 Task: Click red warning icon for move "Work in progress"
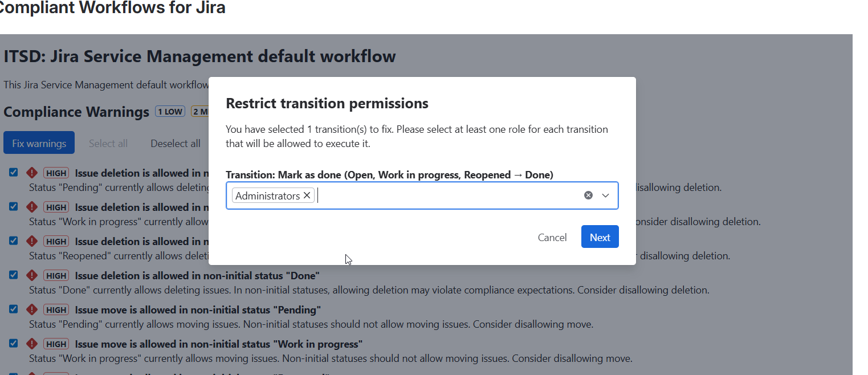pyautogui.click(x=32, y=344)
